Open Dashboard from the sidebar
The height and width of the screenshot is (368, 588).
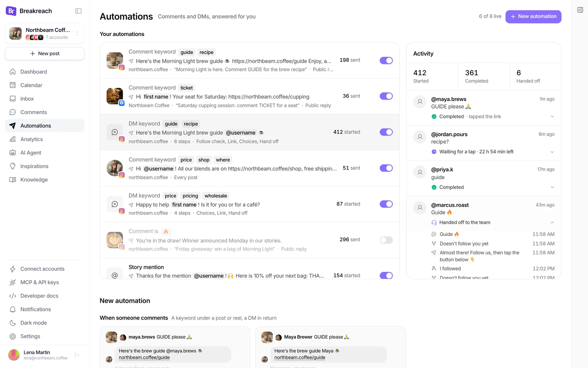click(x=44, y=72)
